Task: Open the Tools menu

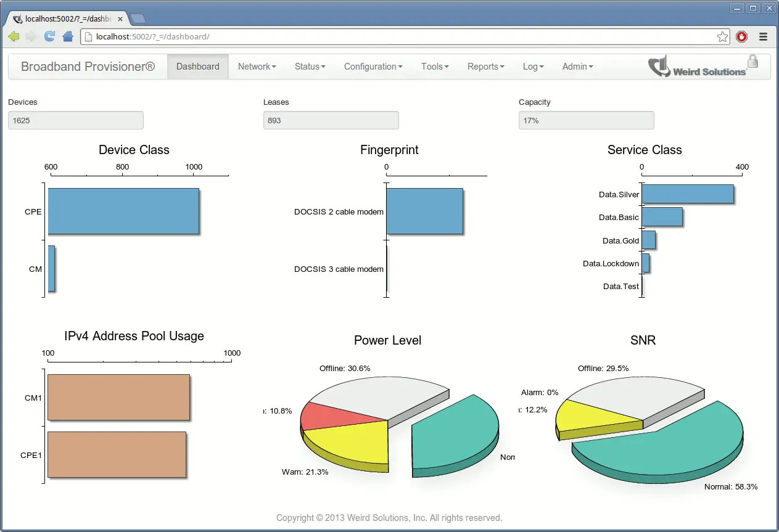Action: [x=434, y=66]
